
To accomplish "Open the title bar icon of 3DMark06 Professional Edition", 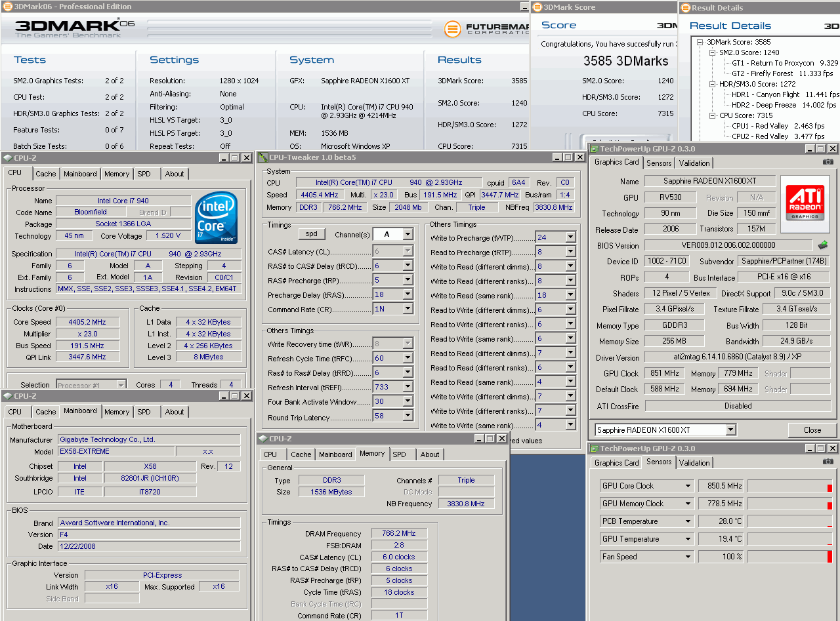I will coord(7,7).
